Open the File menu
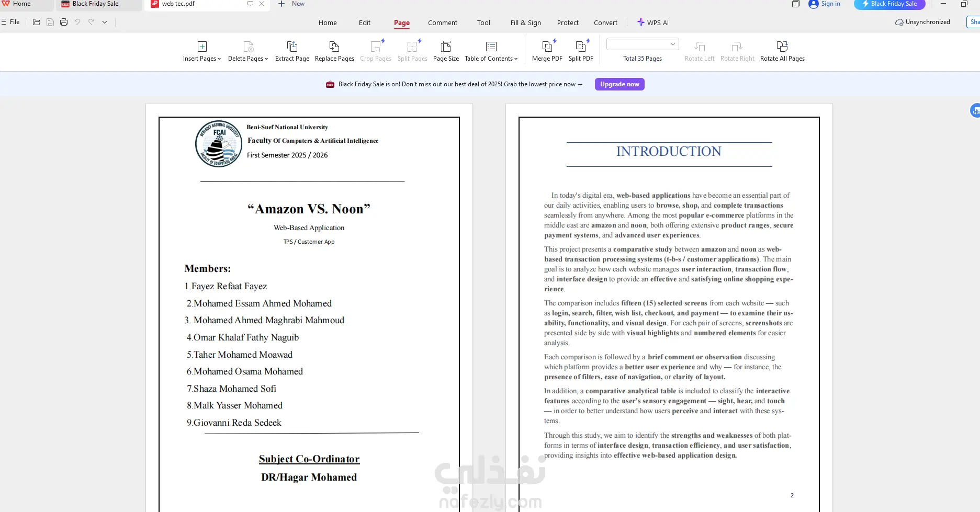980x512 pixels. (x=11, y=22)
